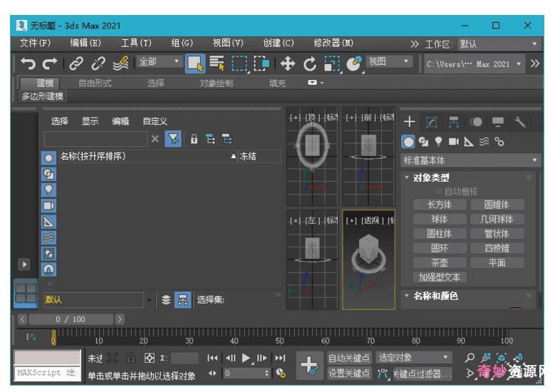Toggle space warps filter in Scene Explorer
560x392 pixels.
[48, 237]
